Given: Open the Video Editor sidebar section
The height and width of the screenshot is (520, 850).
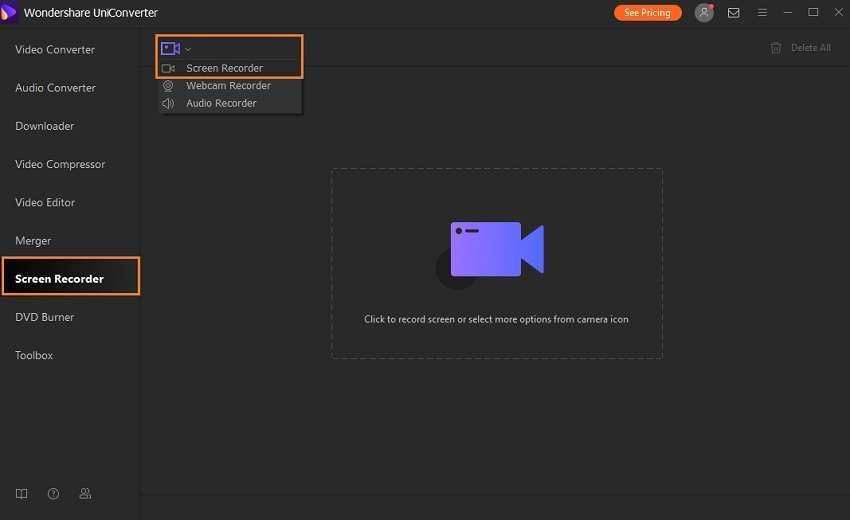Looking at the screenshot, I should coord(45,202).
